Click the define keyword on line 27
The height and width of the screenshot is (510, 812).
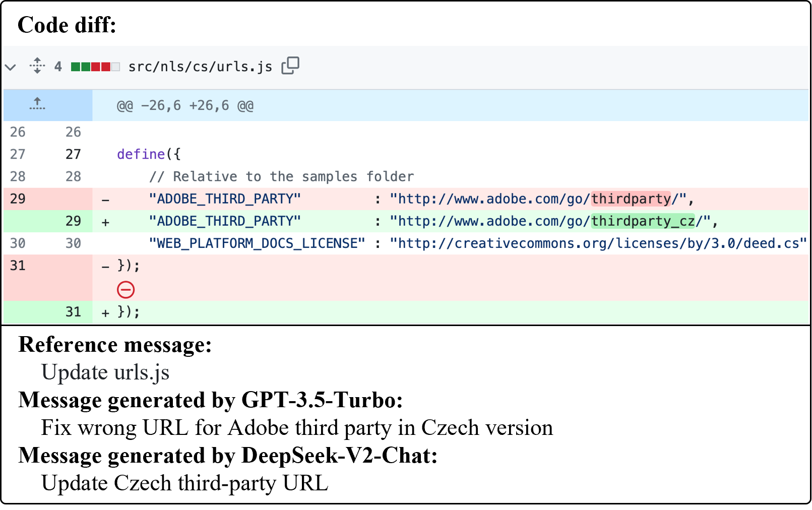coord(141,154)
